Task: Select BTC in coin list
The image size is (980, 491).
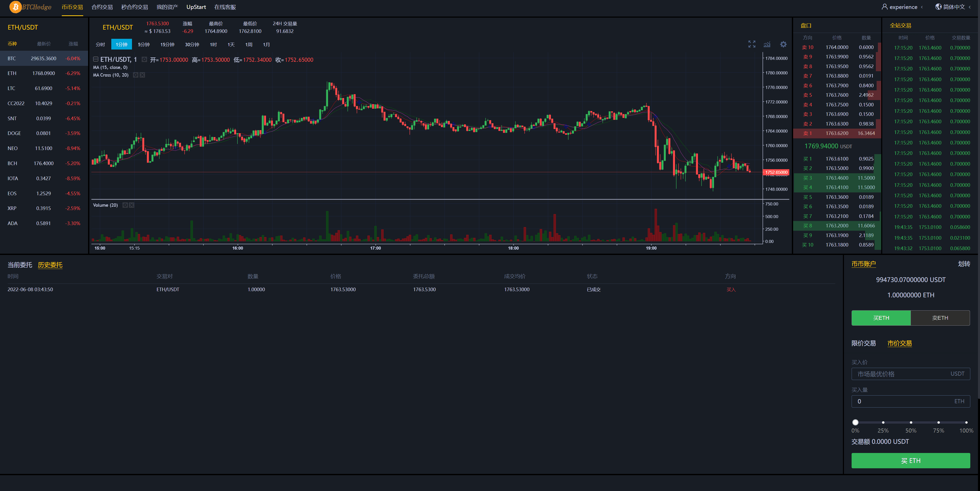Action: tap(44, 59)
